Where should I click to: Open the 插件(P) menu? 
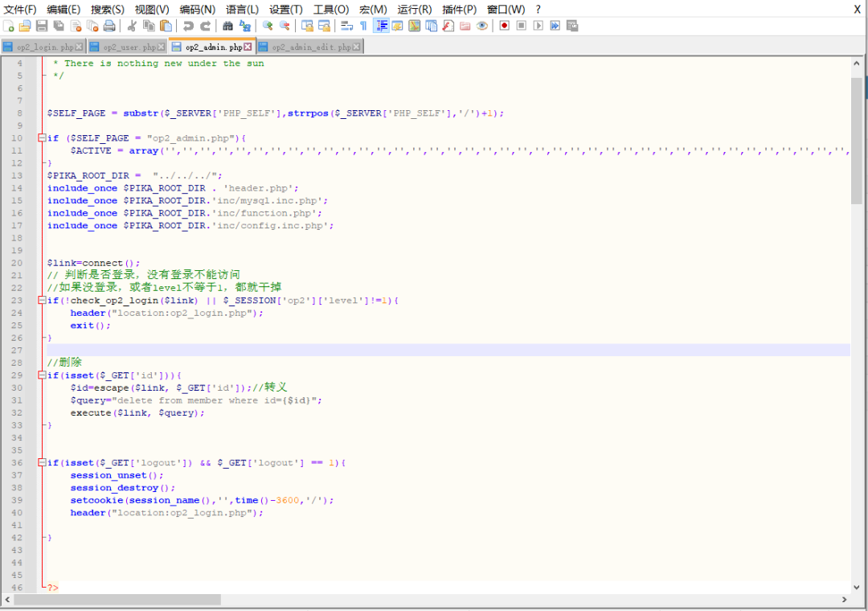point(460,10)
